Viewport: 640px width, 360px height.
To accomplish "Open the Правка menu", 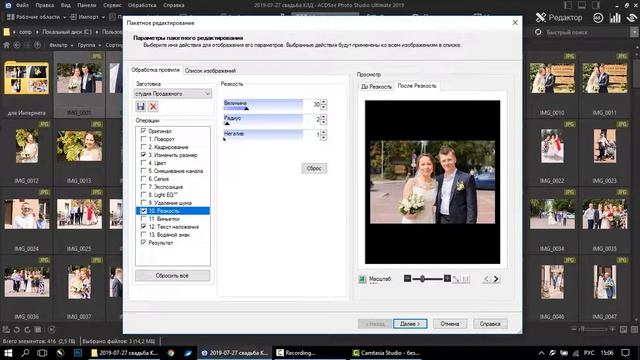I will 44,5.
